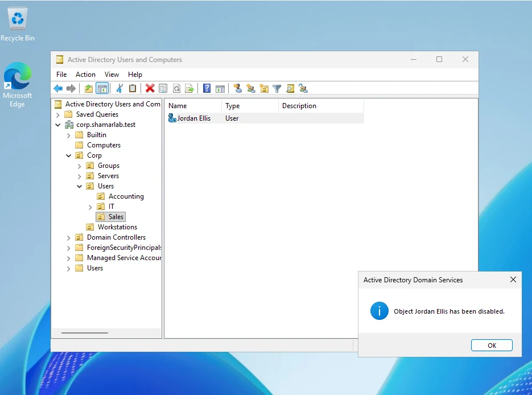532x395 pixels.
Task: Select the Builtin tree label
Action: (x=96, y=135)
